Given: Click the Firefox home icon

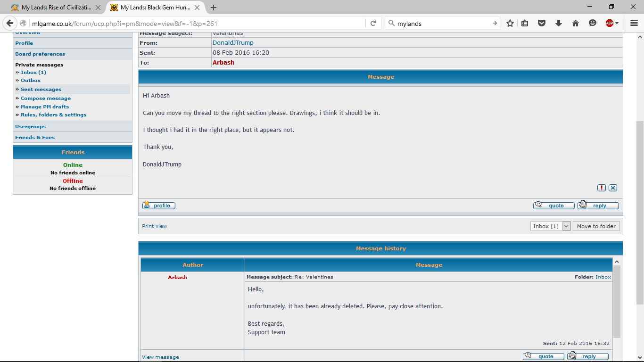Looking at the screenshot, I should (576, 23).
